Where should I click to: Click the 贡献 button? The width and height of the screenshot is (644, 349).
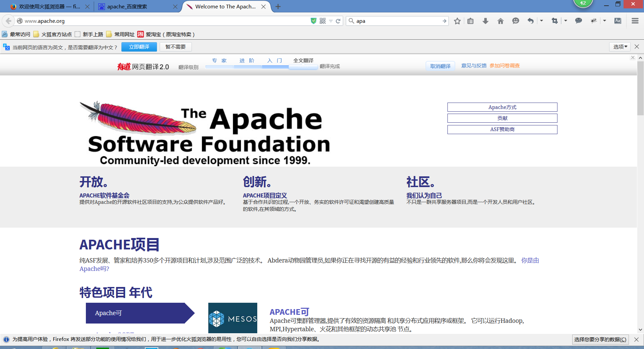click(502, 118)
